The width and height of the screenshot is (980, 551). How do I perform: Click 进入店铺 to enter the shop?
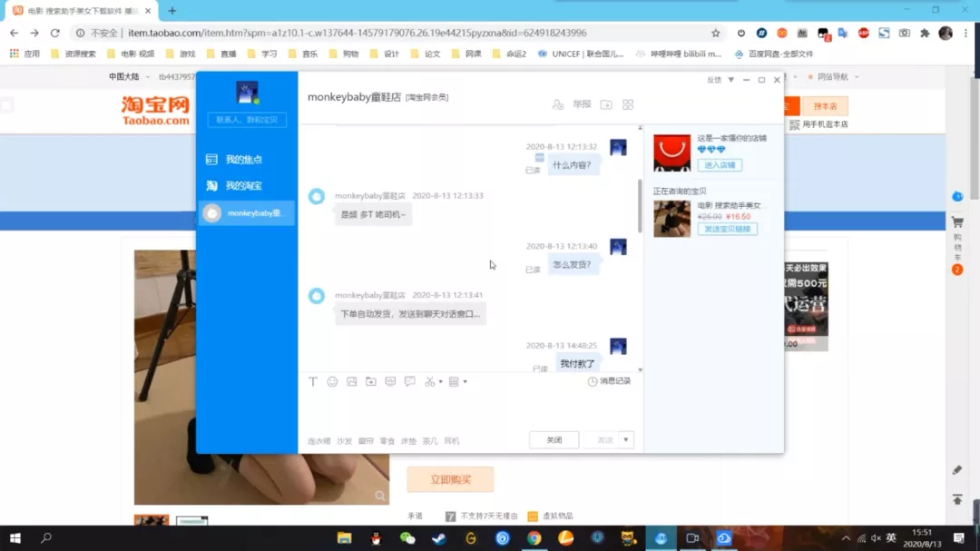coord(720,165)
